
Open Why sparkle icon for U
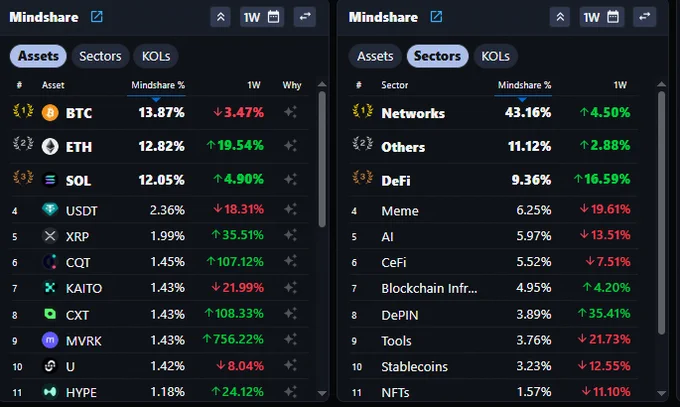coord(291,365)
